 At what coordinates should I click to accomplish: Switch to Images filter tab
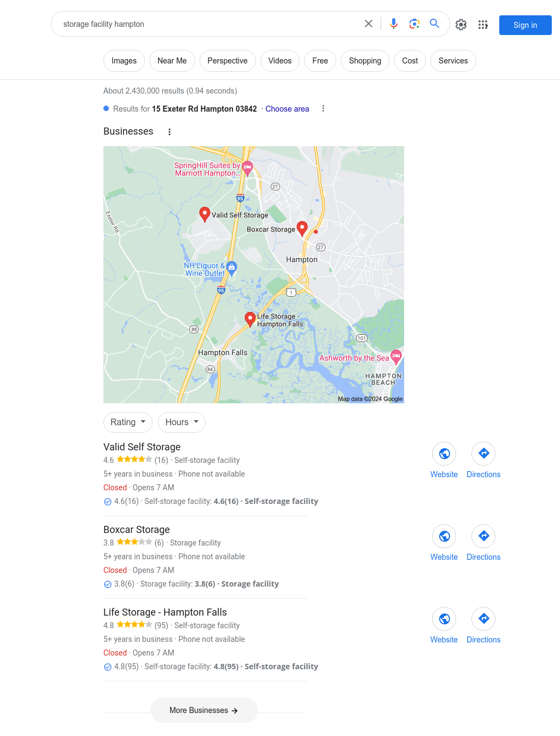click(124, 61)
